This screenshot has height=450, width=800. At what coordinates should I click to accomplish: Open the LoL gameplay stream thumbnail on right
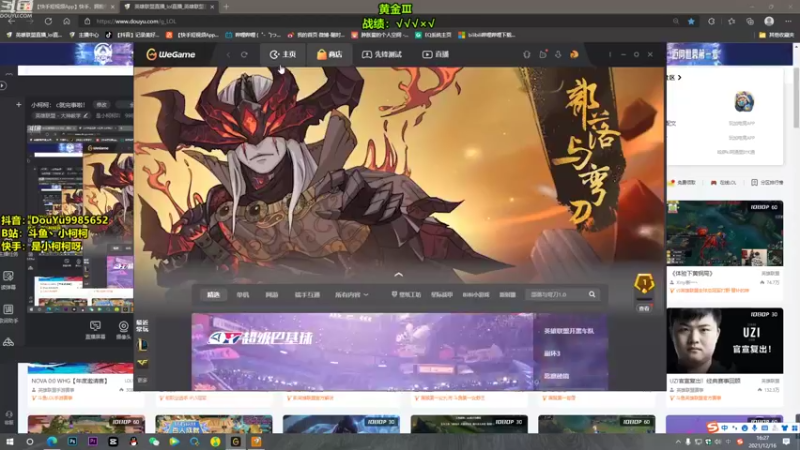(724, 233)
